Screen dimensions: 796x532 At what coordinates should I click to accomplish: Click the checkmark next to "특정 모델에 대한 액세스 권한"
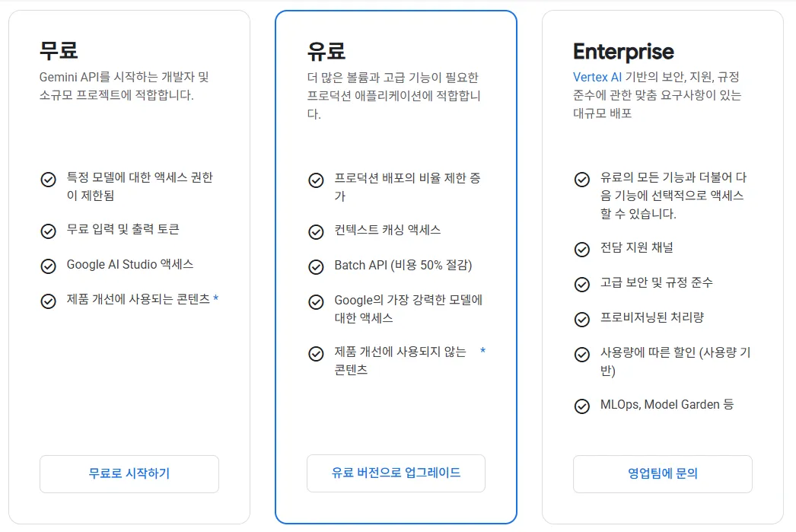pos(46,180)
